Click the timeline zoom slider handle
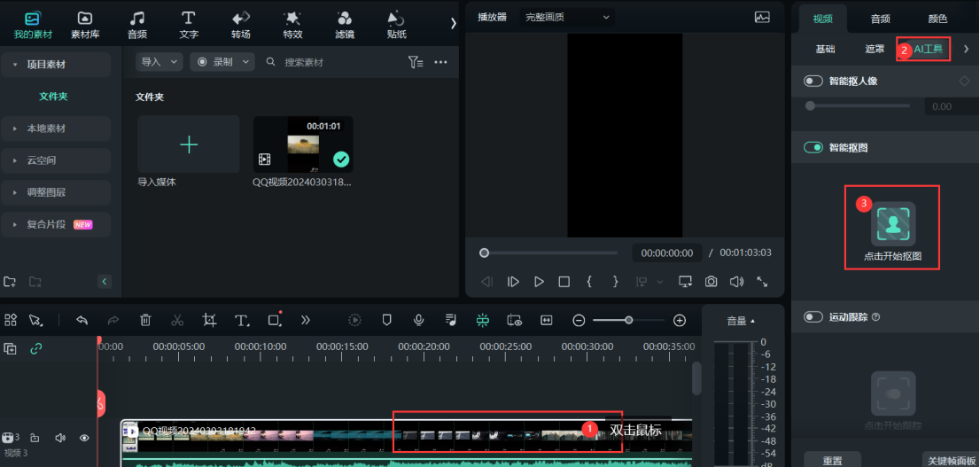 point(628,320)
